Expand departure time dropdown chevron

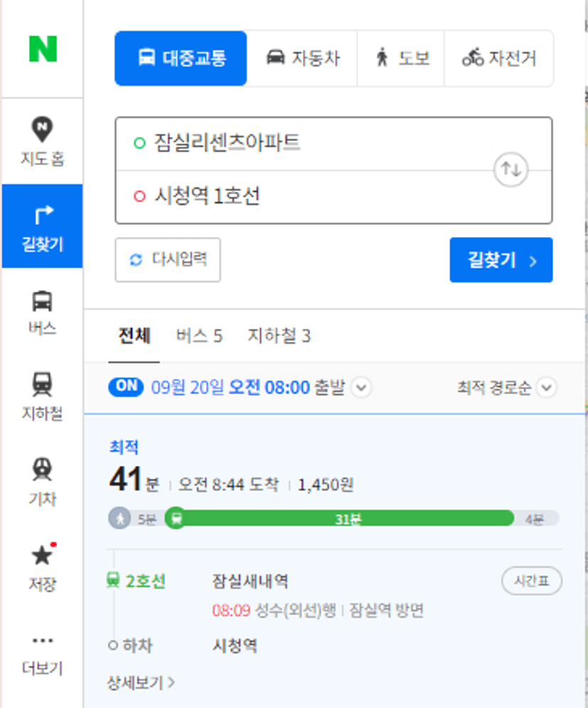click(361, 387)
